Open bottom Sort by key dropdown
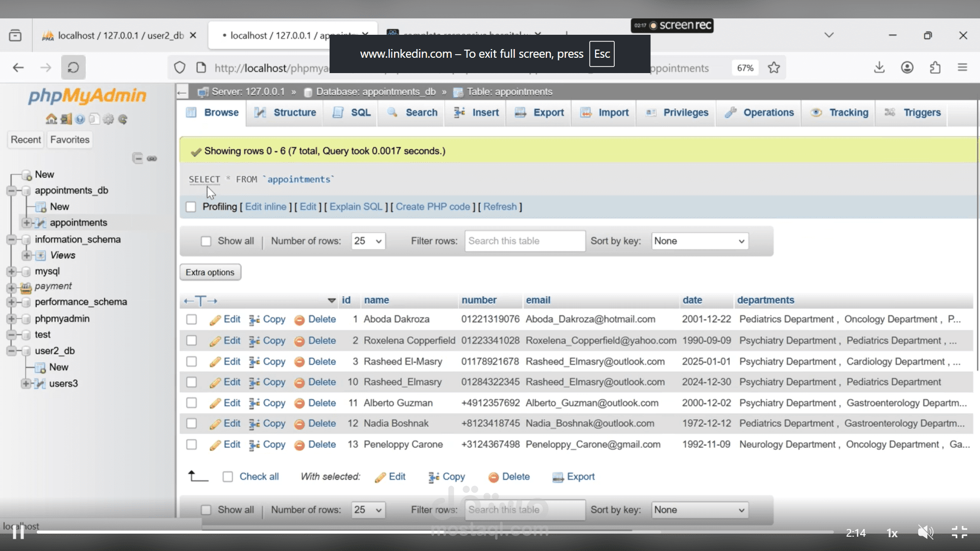The image size is (980, 551). click(699, 510)
